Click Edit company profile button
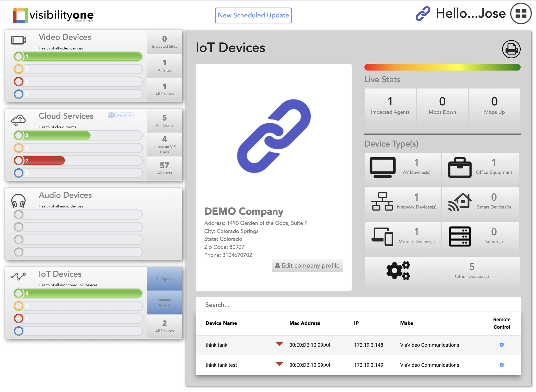The width and height of the screenshot is (536, 392). click(x=307, y=265)
